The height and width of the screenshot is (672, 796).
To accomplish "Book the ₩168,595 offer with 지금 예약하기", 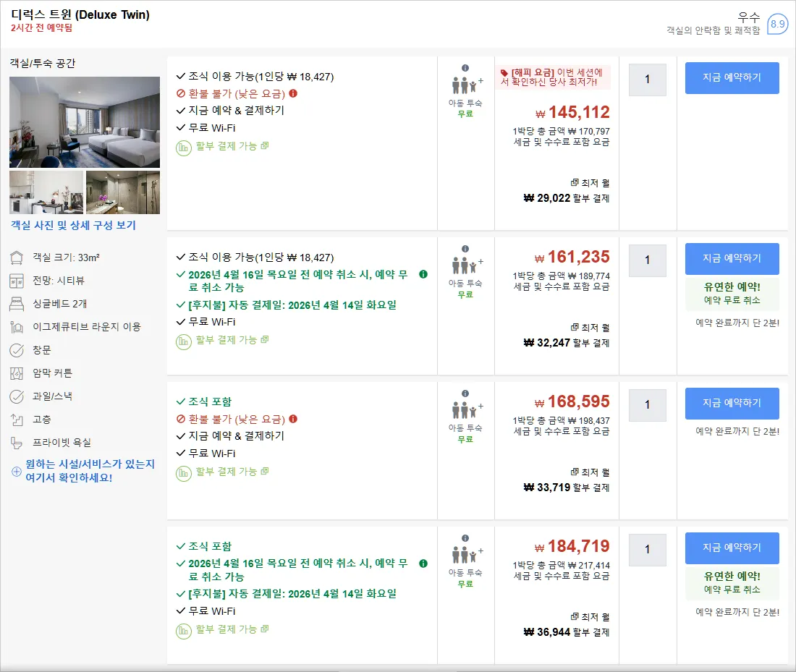I will [x=732, y=403].
